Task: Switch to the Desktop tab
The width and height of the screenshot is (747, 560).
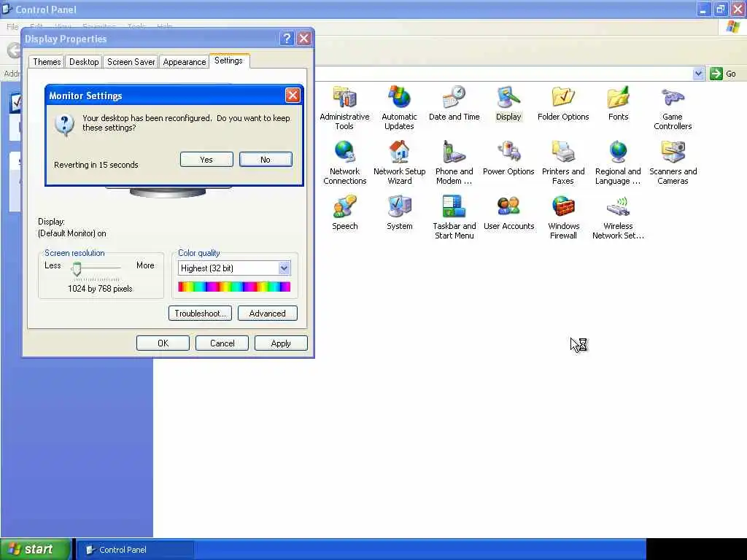Action: click(x=84, y=62)
